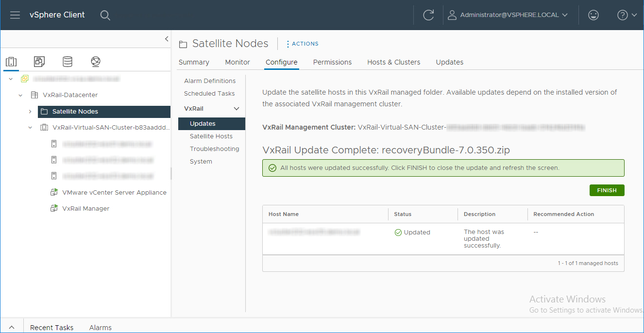The height and width of the screenshot is (333, 644).
Task: Select VxRail Manager in the inventory tree
Action: (85, 209)
